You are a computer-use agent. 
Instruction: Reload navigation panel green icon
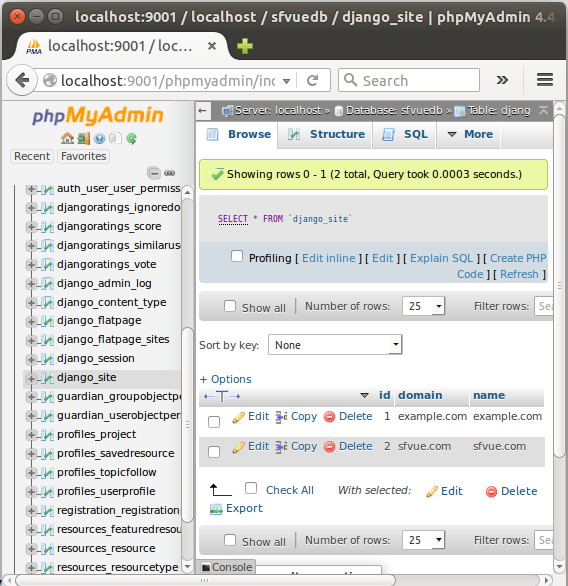pos(131,139)
